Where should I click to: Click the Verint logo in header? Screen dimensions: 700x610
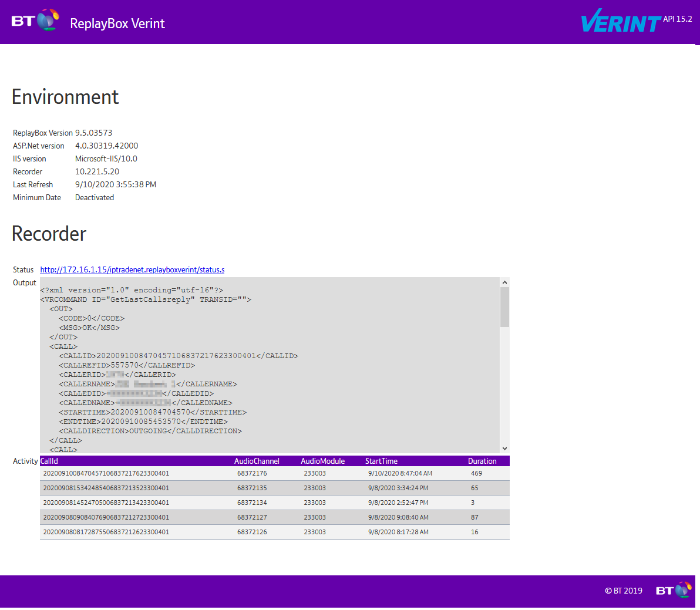click(x=621, y=21)
